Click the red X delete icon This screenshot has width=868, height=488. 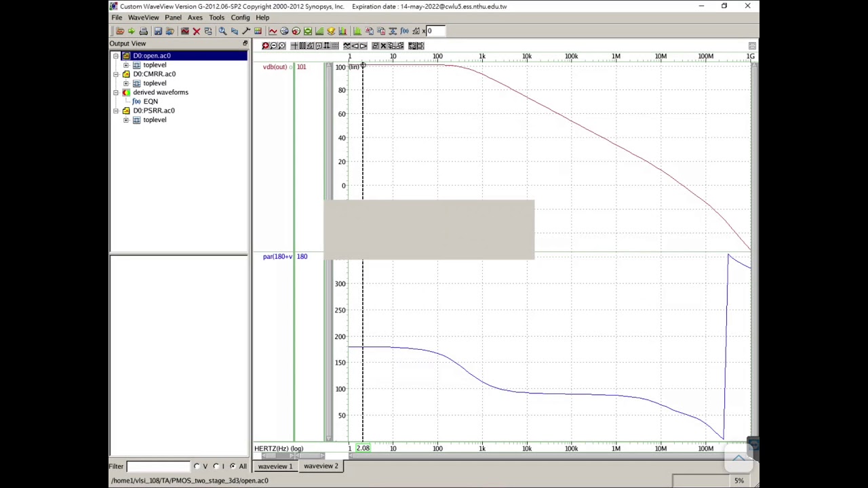(197, 30)
